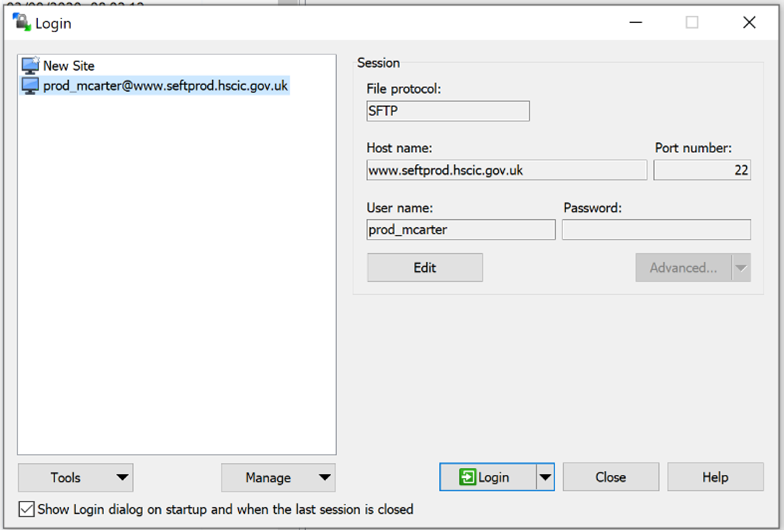This screenshot has width=784, height=530.
Task: Click the "Password:" label text
Action: 592,208
